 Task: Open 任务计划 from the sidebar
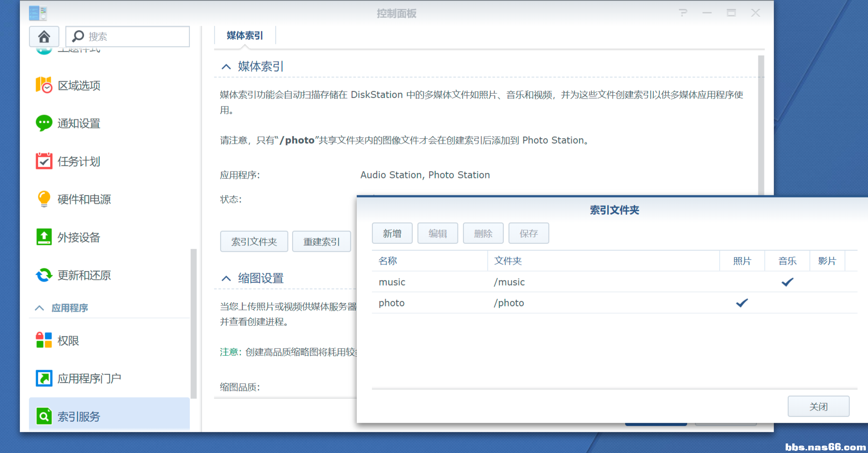43,161
